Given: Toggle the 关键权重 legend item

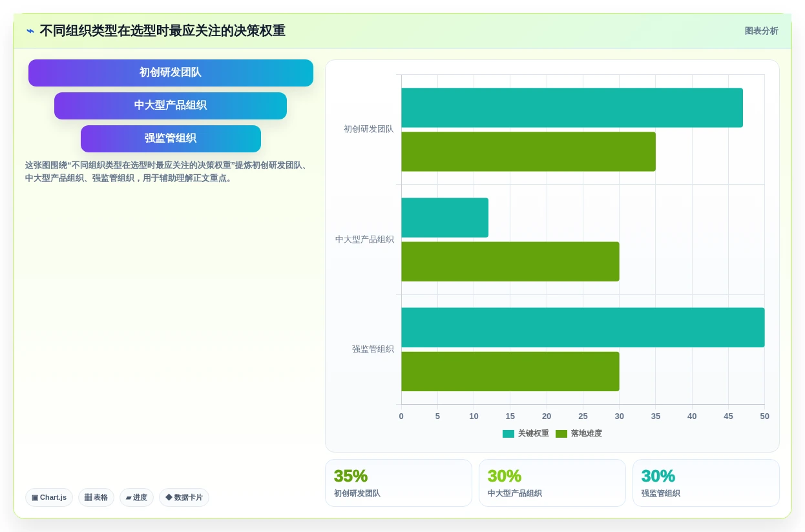Looking at the screenshot, I should (526, 434).
